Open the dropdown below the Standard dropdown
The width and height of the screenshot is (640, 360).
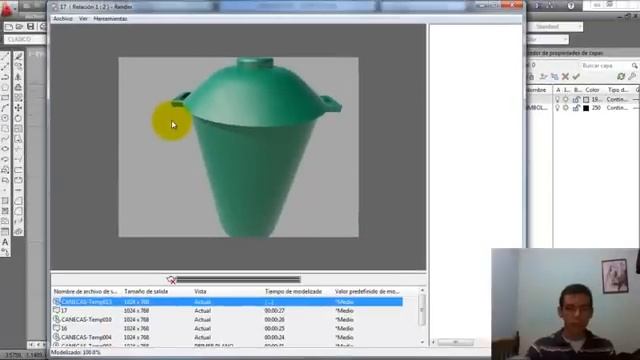click(547, 39)
